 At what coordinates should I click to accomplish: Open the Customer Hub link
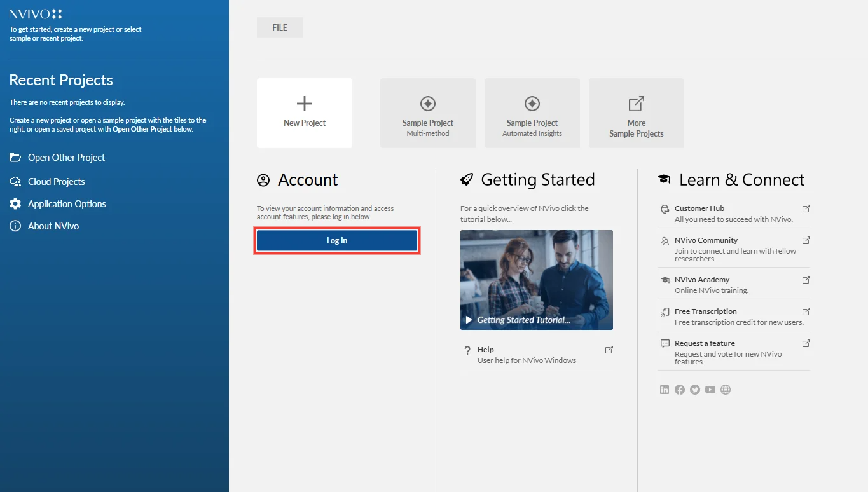click(x=734, y=214)
